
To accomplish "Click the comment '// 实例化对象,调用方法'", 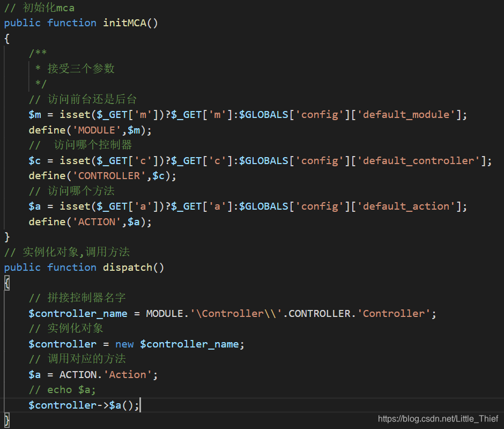I will point(67,252).
